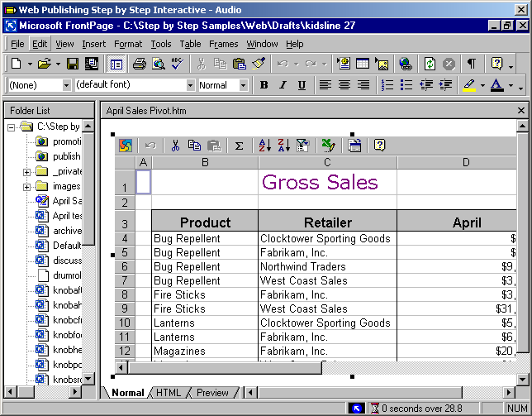532x416 pixels.
Task: Open the Open-file dropdown arrow
Action: pos(58,64)
